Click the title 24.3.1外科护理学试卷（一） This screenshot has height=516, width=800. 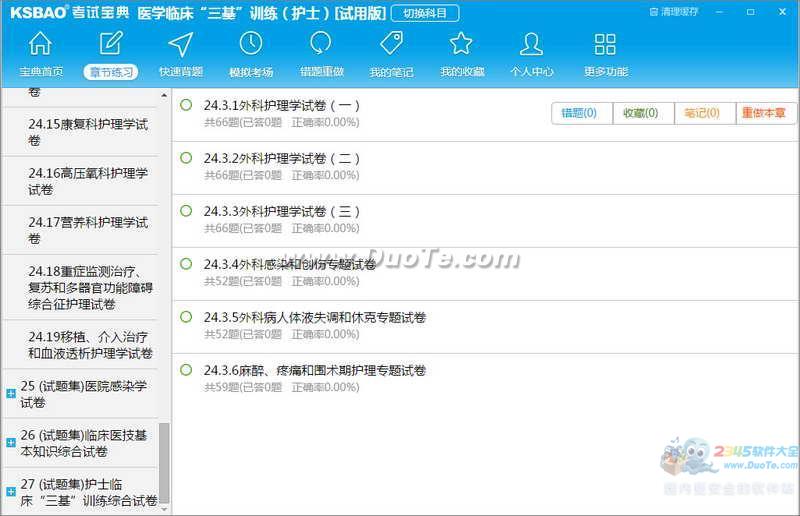point(282,106)
